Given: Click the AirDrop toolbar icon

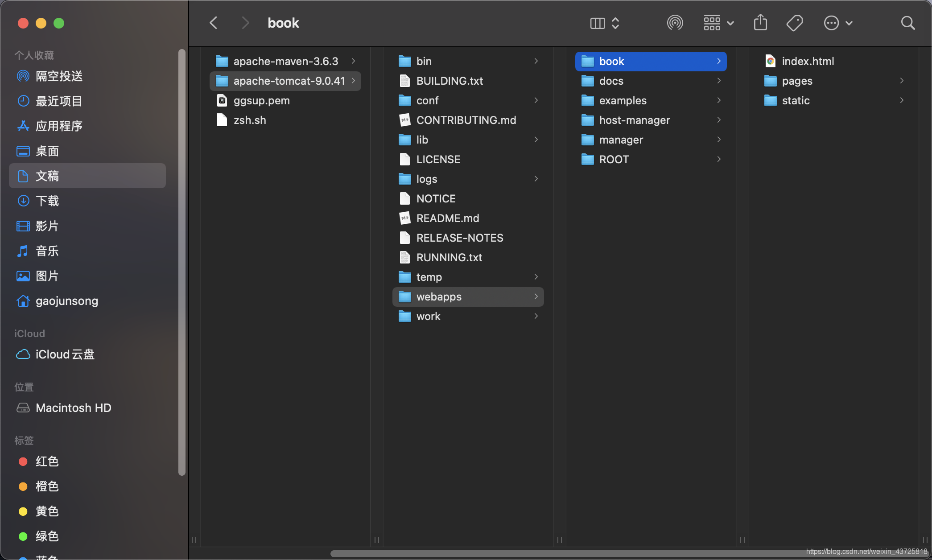Looking at the screenshot, I should 675,23.
